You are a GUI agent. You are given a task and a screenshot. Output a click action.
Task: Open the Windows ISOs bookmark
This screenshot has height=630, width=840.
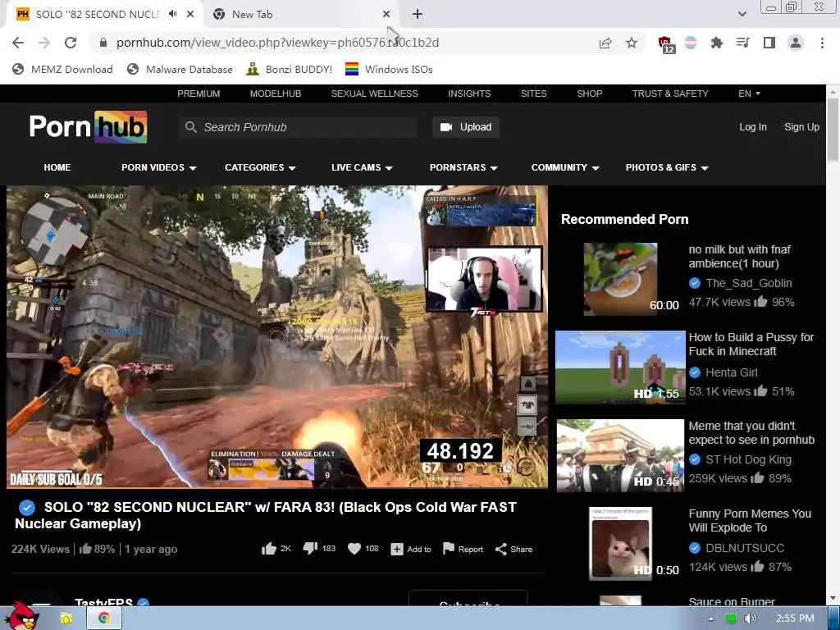pyautogui.click(x=389, y=69)
